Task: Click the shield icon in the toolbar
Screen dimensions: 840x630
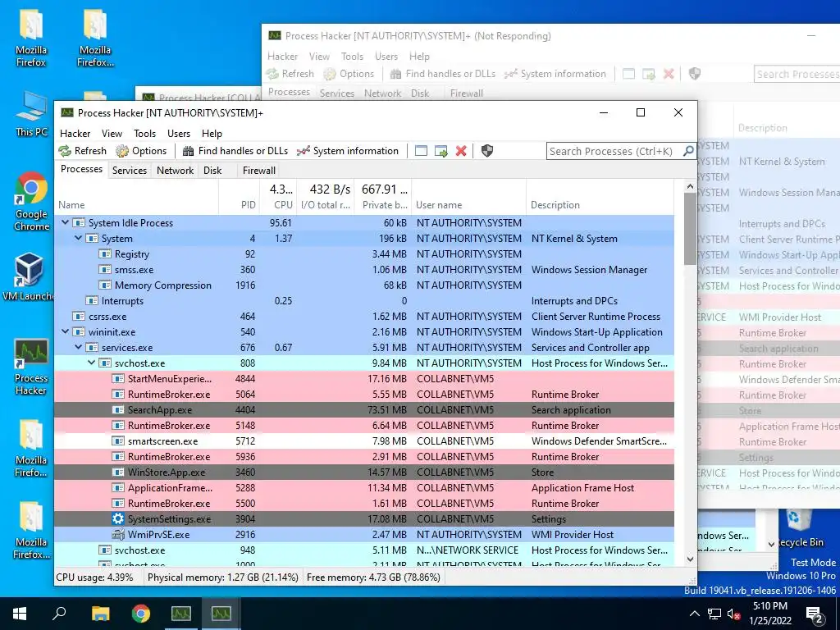Action: point(487,151)
